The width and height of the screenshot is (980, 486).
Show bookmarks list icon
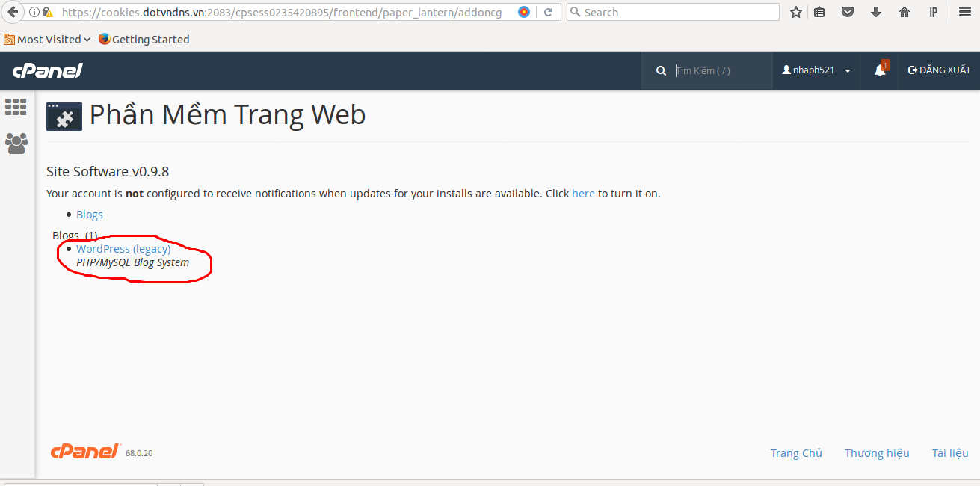[819, 12]
